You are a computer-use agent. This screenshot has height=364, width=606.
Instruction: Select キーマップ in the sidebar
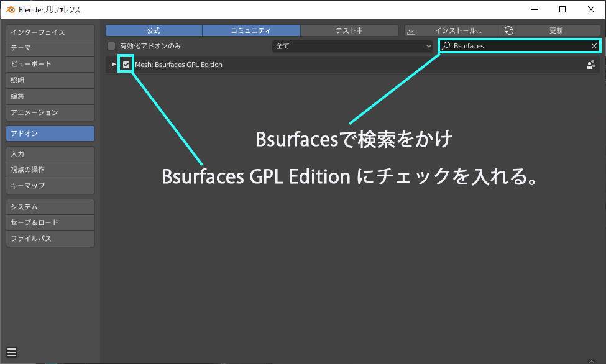[x=50, y=186]
